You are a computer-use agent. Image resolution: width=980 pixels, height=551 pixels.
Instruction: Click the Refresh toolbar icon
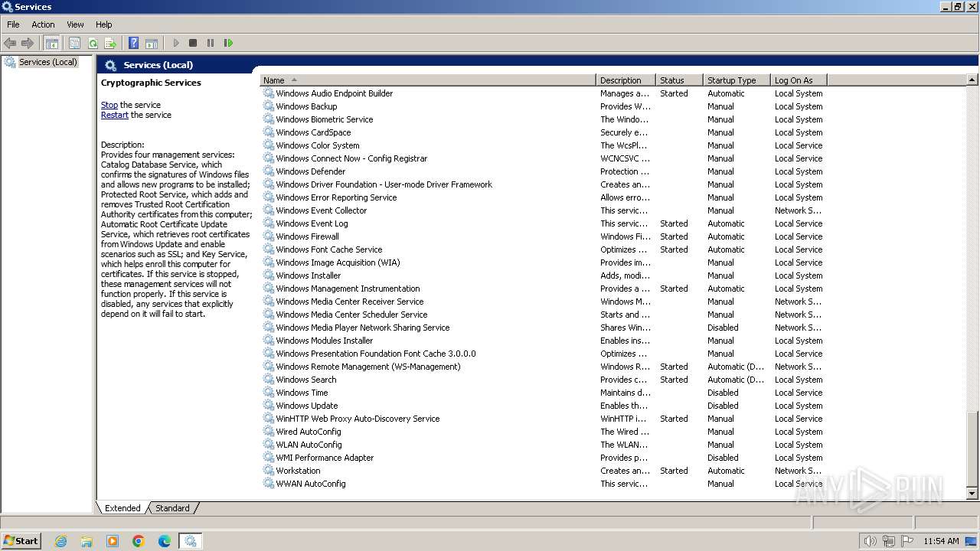point(93,44)
